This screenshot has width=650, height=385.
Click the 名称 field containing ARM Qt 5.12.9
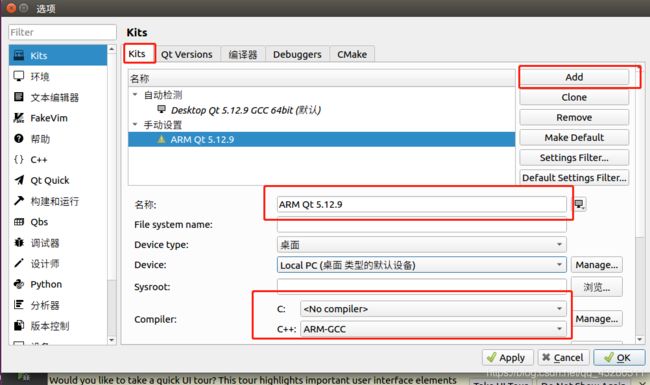coord(422,204)
